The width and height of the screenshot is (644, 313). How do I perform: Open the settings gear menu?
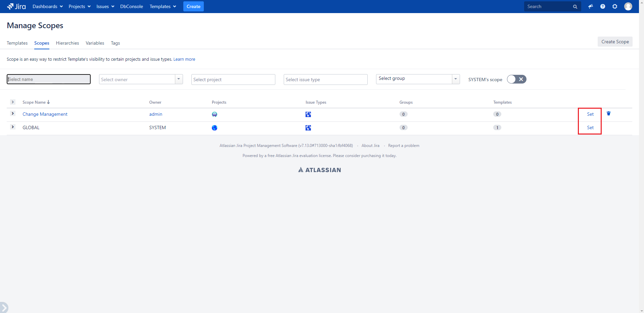click(615, 6)
